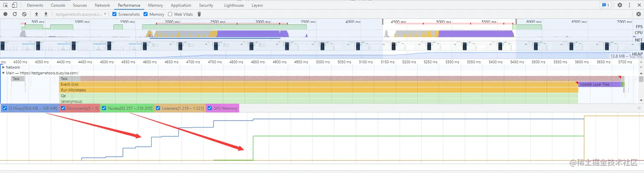Uncheck Nodes counter checkbox
This screenshot has width=644, height=173.
(x=104, y=108)
